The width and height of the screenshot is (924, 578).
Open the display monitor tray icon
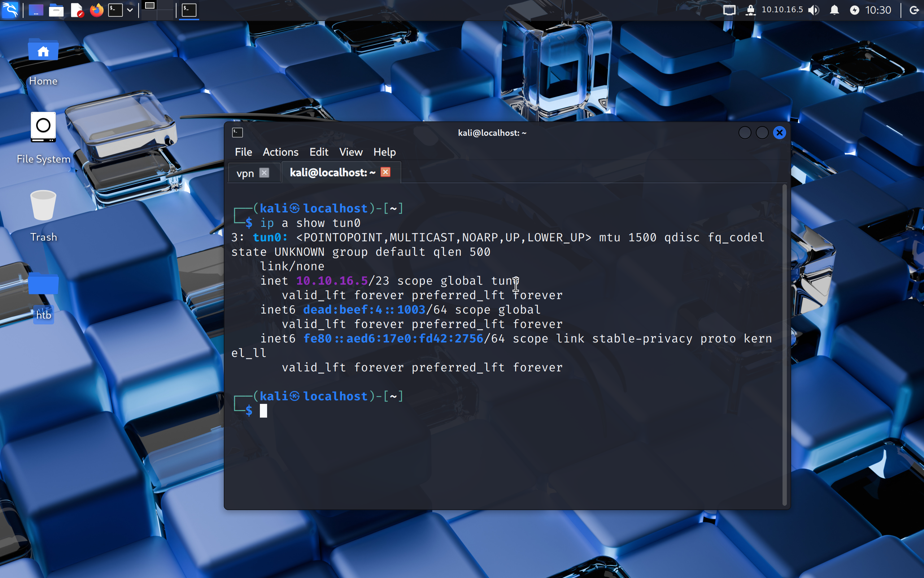[729, 10]
